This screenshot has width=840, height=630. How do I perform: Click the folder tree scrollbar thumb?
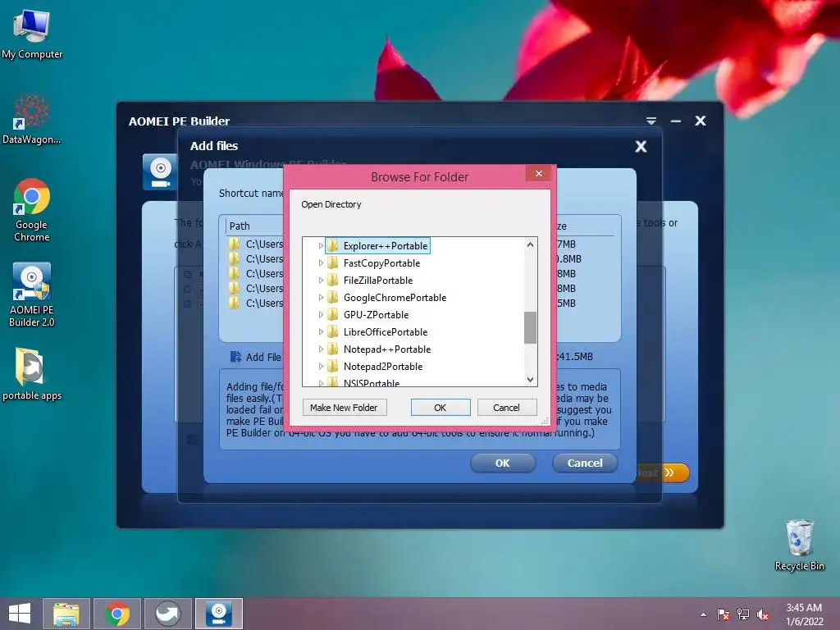pos(531,327)
